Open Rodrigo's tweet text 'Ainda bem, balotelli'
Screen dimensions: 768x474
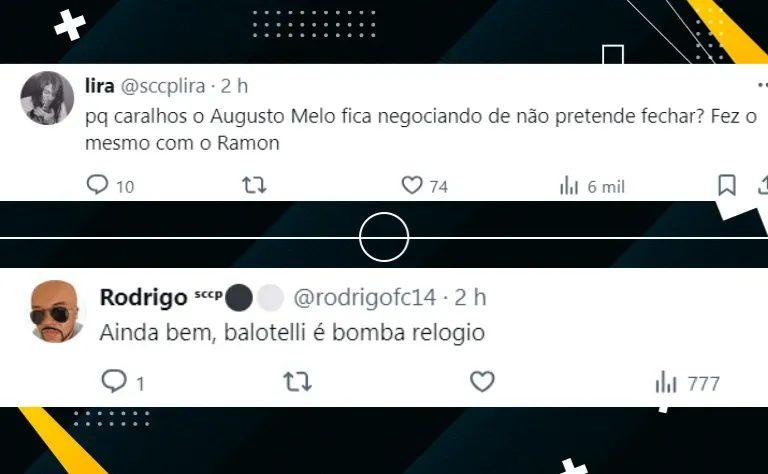pyautogui.click(x=292, y=333)
